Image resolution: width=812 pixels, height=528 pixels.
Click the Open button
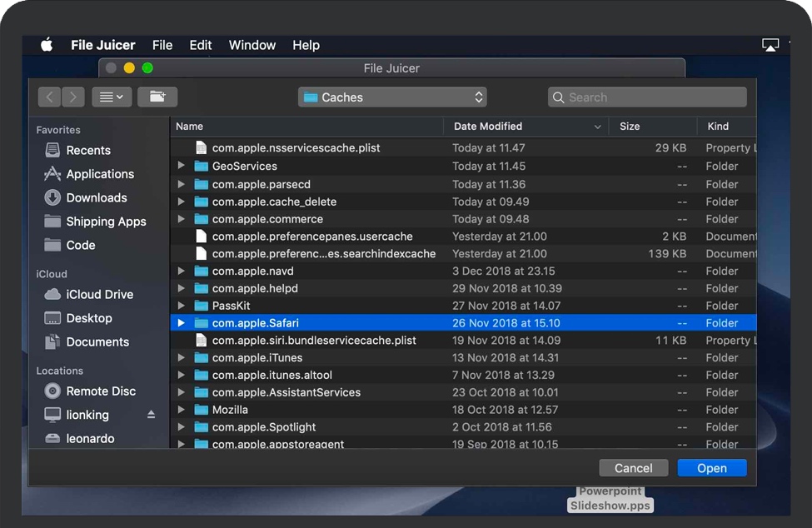711,468
